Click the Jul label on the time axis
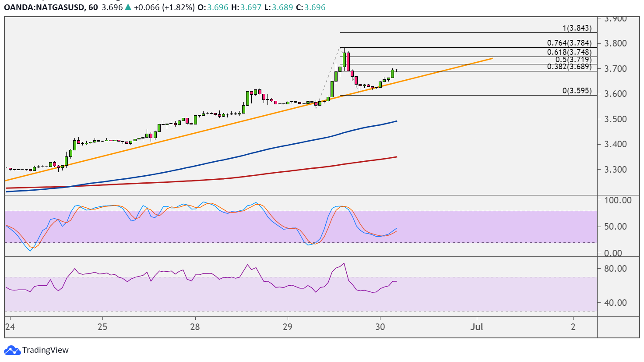The width and height of the screenshot is (644, 362). tap(476, 327)
